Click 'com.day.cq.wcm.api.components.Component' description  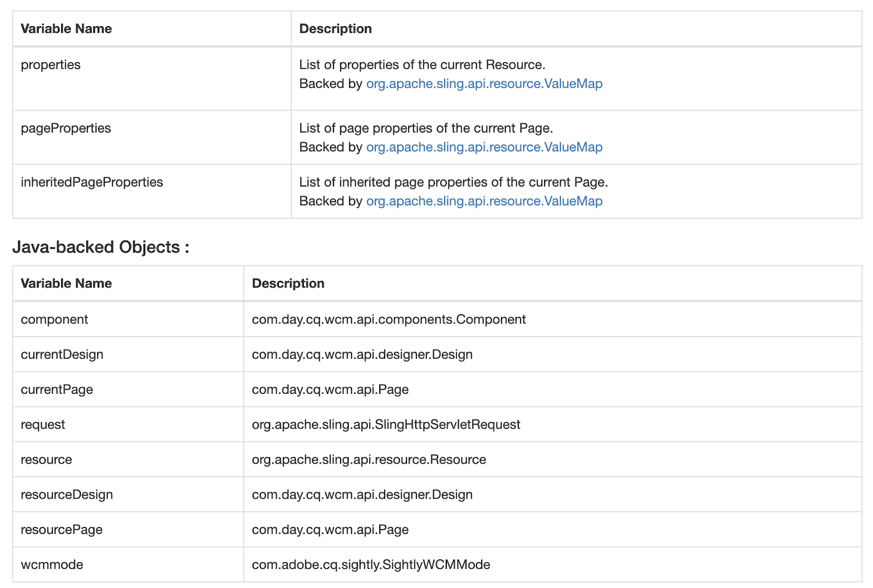point(388,320)
